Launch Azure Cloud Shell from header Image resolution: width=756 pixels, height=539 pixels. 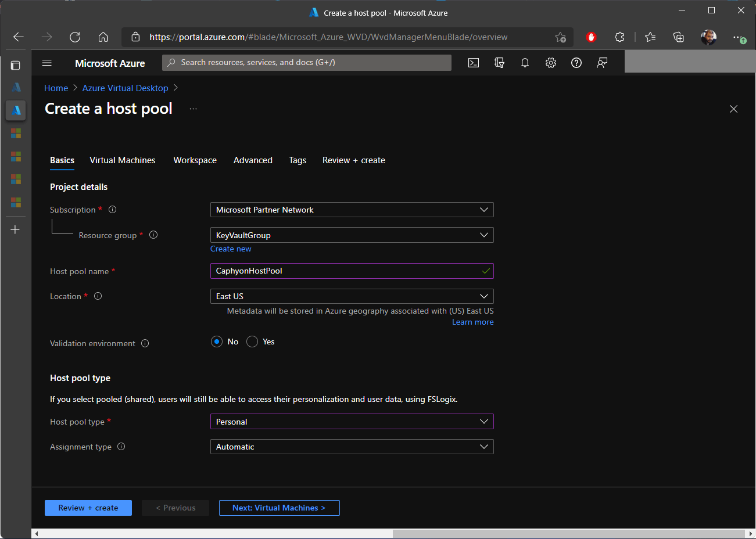[474, 63]
